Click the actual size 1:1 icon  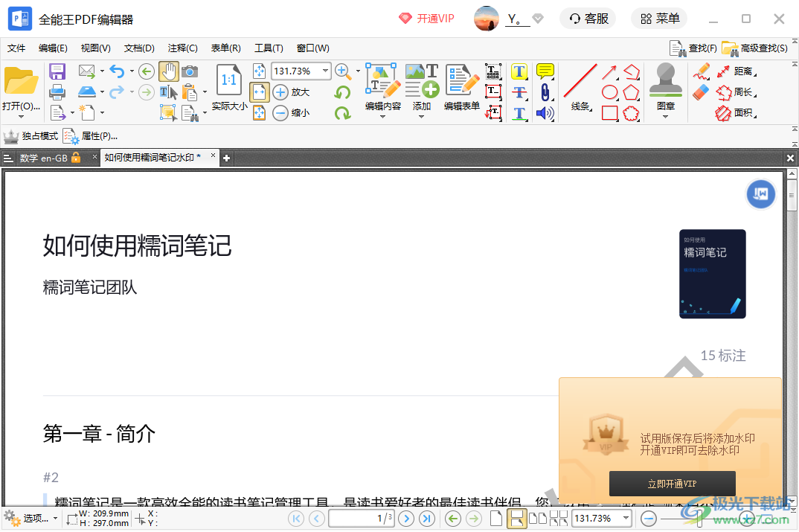pyautogui.click(x=229, y=80)
